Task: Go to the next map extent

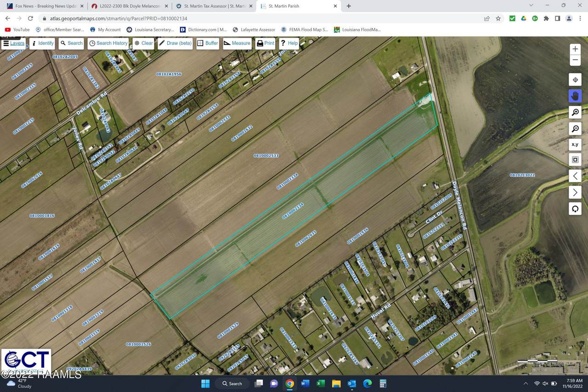Action: pyautogui.click(x=575, y=192)
